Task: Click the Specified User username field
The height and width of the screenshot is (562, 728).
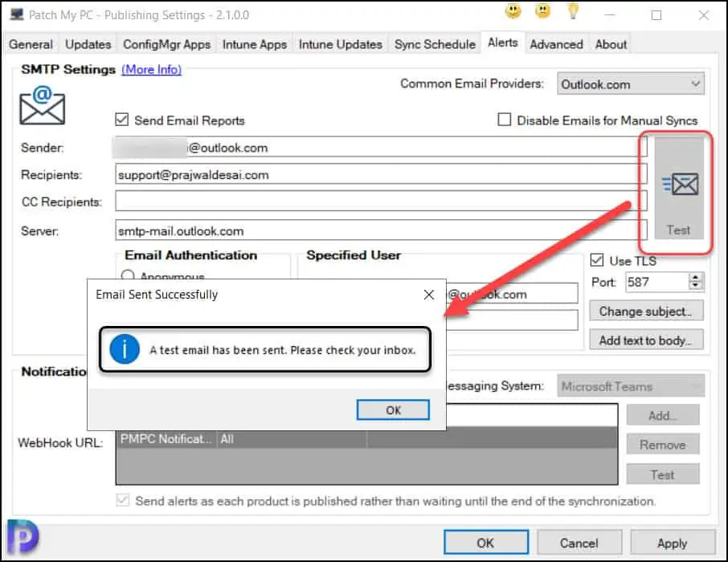Action: (512, 293)
